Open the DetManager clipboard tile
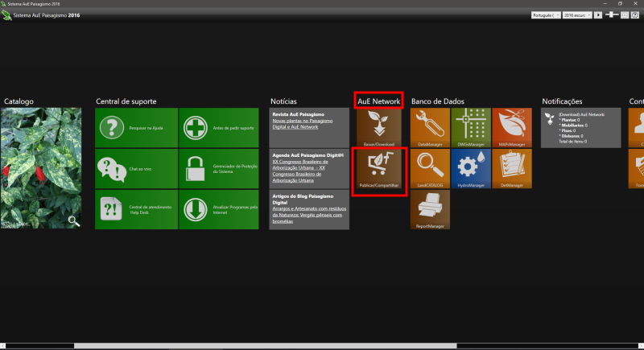 [512, 169]
